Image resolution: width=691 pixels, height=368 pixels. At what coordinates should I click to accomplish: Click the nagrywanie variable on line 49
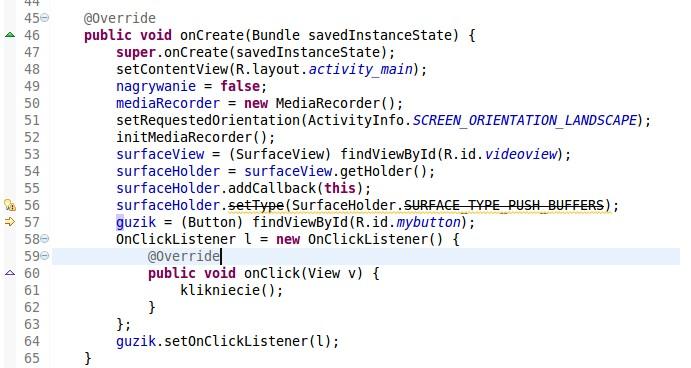click(x=156, y=86)
